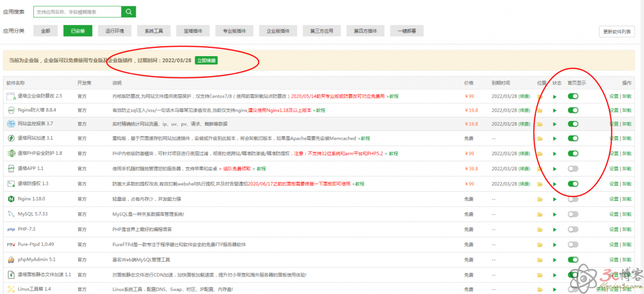Select the 运行环境 category tab
The width and height of the screenshot is (644, 294).
(x=114, y=31)
